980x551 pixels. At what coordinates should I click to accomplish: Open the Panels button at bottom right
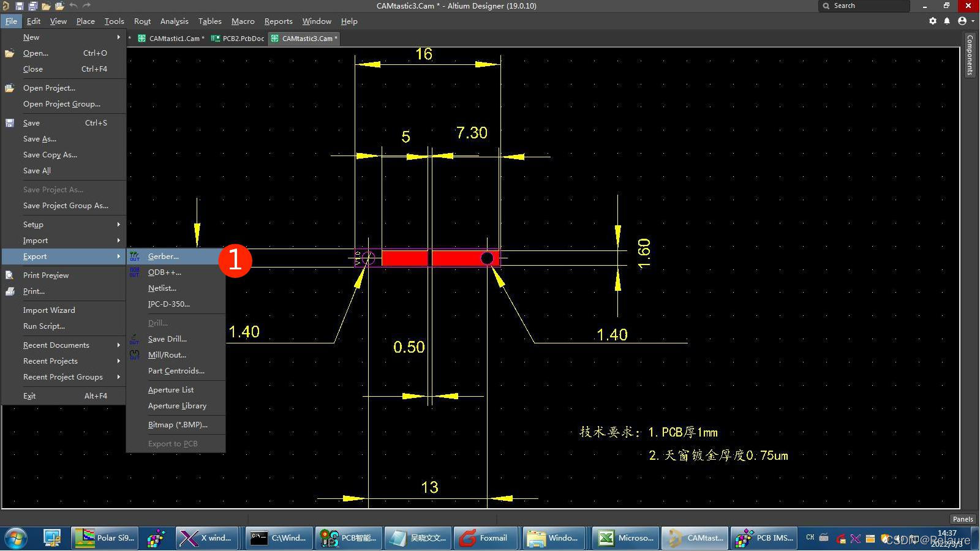[963, 519]
